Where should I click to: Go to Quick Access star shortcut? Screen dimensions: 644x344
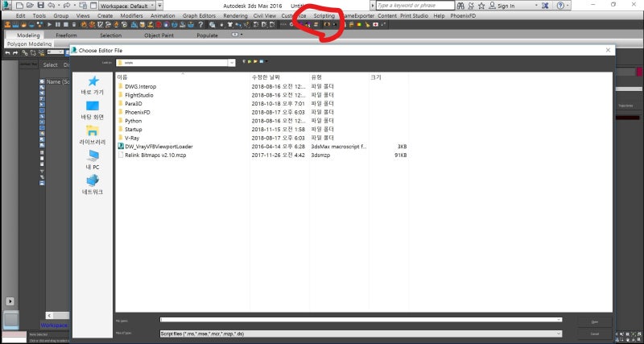pos(93,85)
